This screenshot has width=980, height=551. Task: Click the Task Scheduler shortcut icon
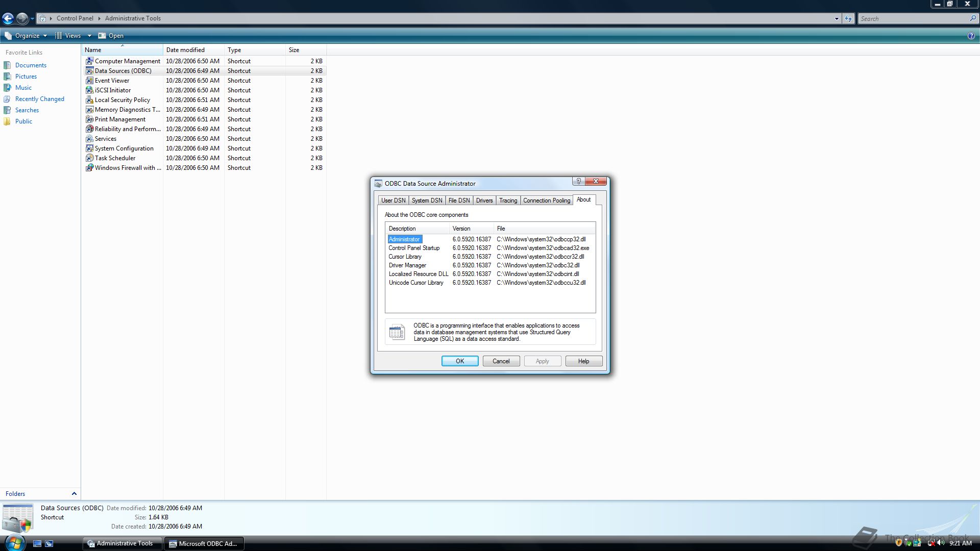pos(89,158)
